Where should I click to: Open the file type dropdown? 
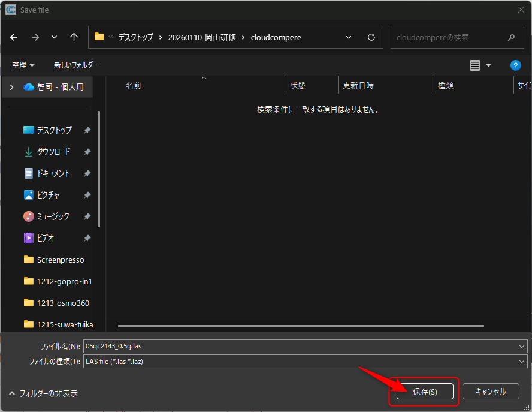point(522,362)
